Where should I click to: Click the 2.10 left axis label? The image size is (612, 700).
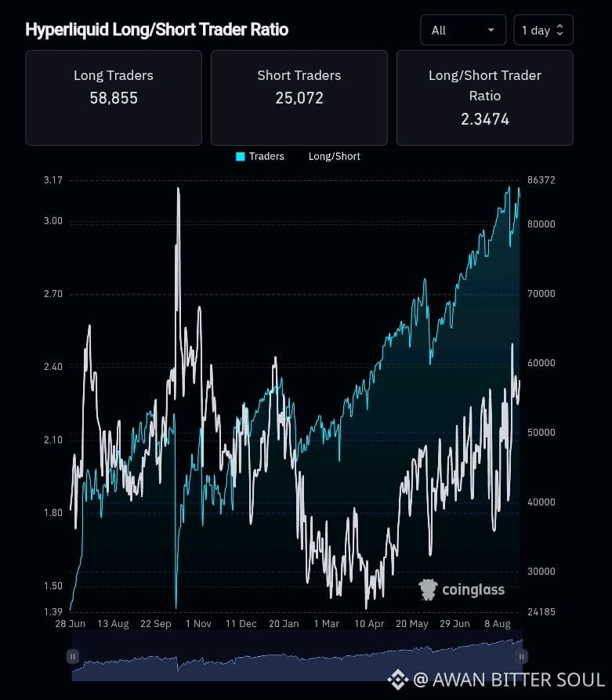tap(53, 440)
